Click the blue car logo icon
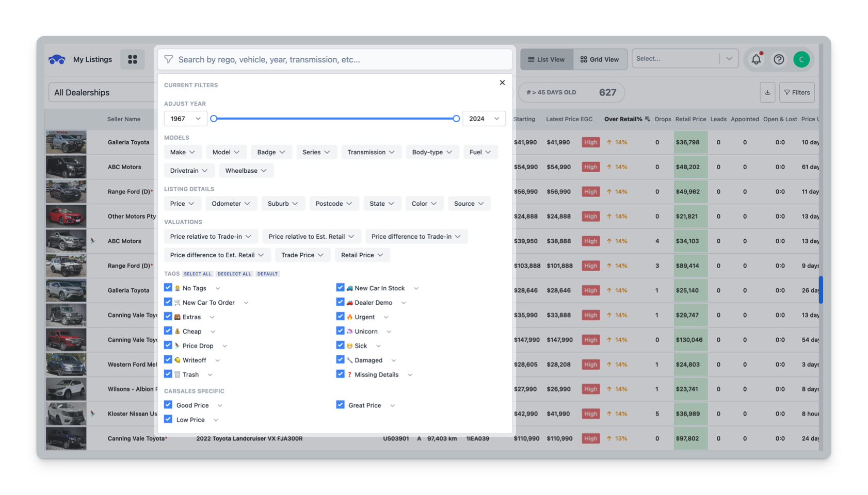Image resolution: width=868 pixels, height=495 pixels. click(x=57, y=60)
